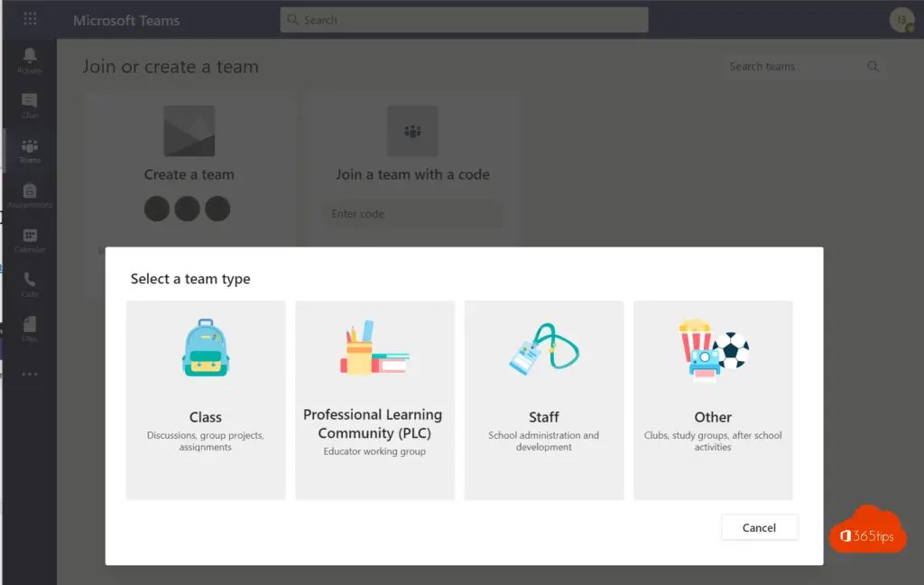
Task: Open the Activity bell in sidebar
Action: (x=30, y=60)
